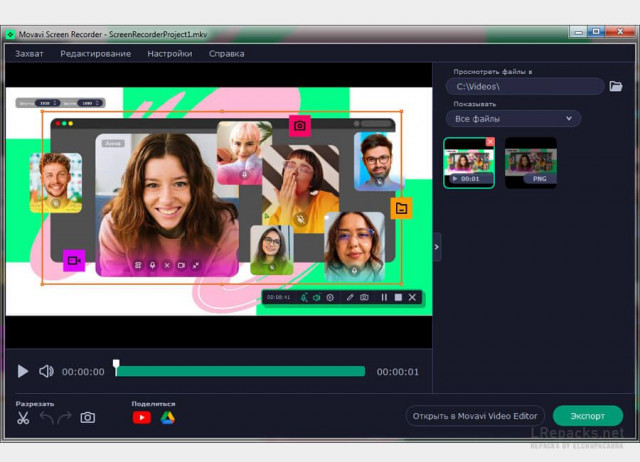Click the undo arrow icon
640x462 pixels.
pos(46,418)
